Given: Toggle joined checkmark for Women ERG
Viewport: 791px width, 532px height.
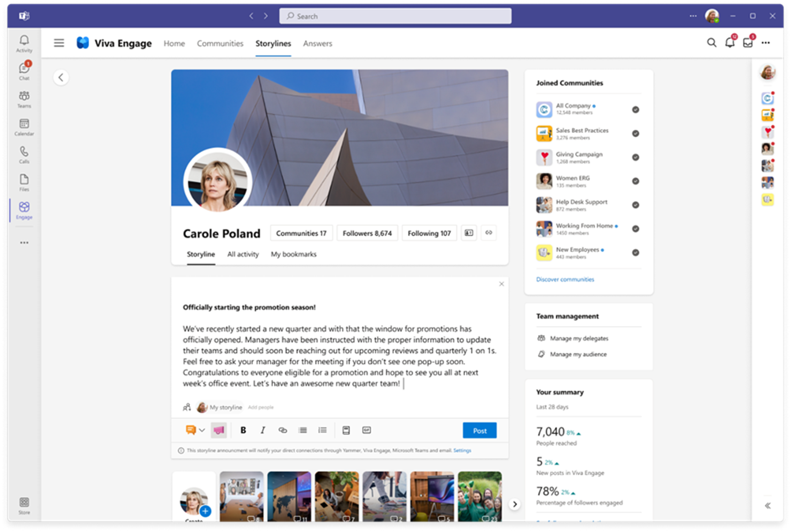Looking at the screenshot, I should coord(635,181).
